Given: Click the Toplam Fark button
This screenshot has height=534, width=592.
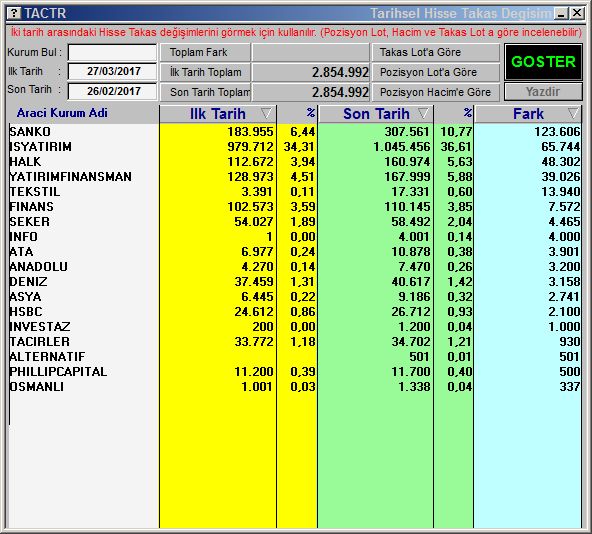Looking at the screenshot, I should [205, 52].
